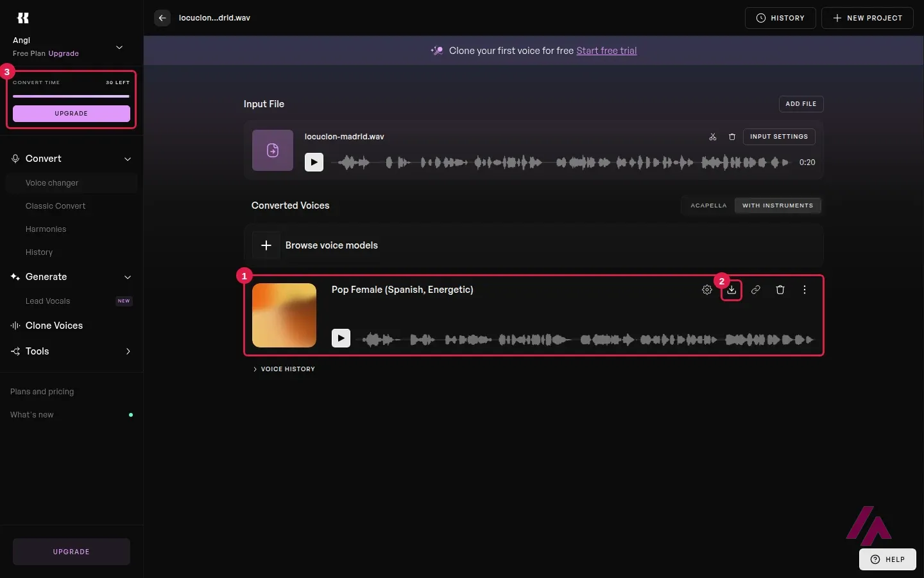Screen dimensions: 924x578
Task: Click the Start free trial link
Action: [606, 51]
